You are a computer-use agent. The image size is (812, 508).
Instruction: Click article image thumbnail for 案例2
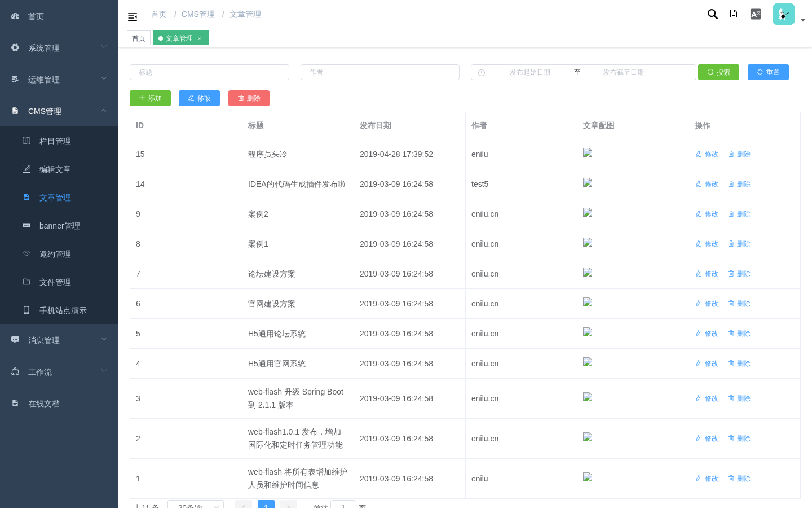click(588, 213)
